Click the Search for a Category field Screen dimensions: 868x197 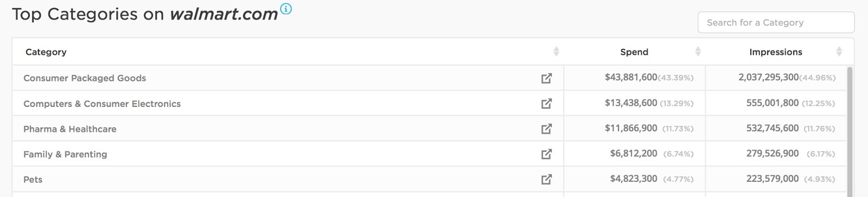776,22
